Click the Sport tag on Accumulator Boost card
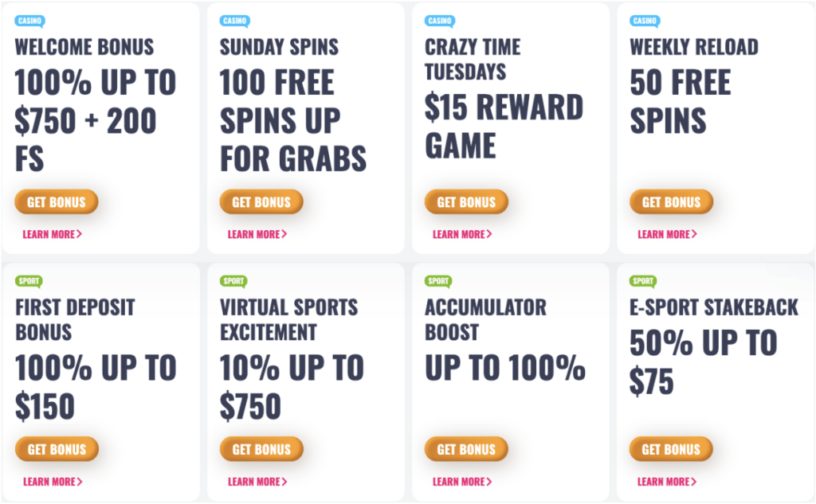 (x=438, y=281)
